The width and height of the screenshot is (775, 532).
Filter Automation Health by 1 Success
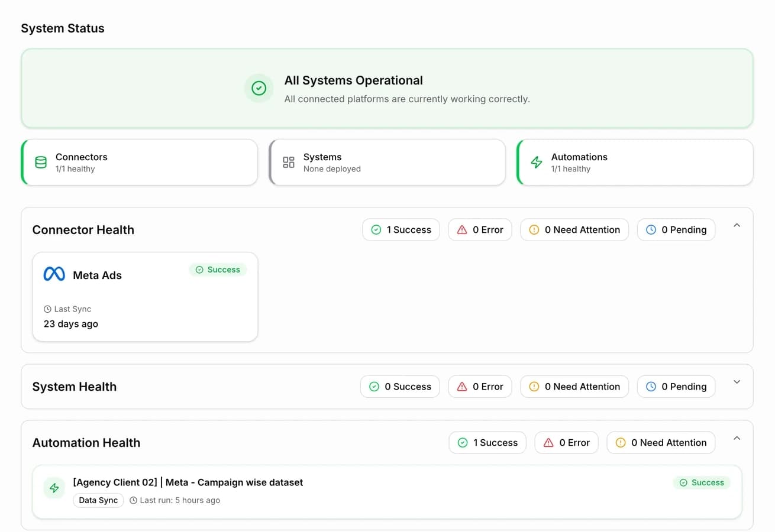[x=487, y=443]
